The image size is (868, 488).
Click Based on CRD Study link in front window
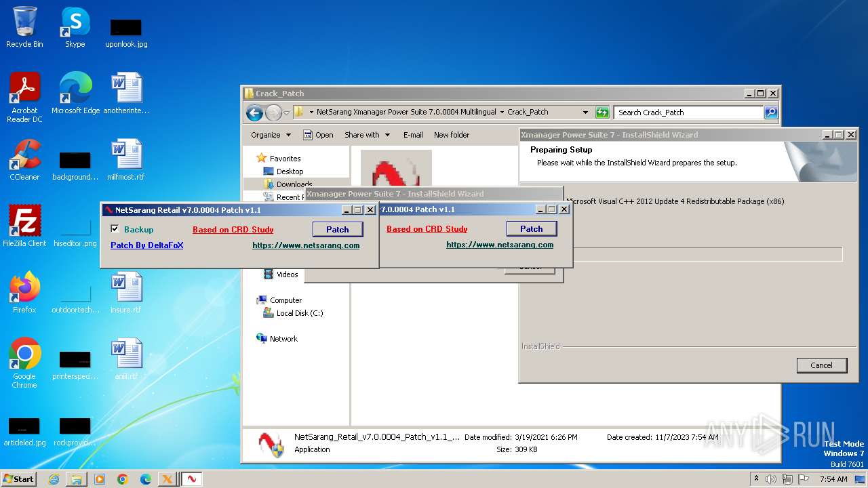(x=233, y=230)
